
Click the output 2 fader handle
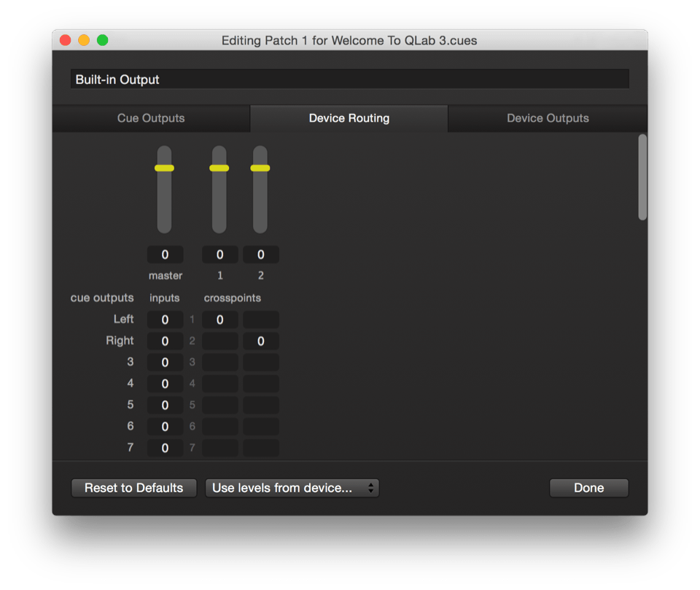260,168
